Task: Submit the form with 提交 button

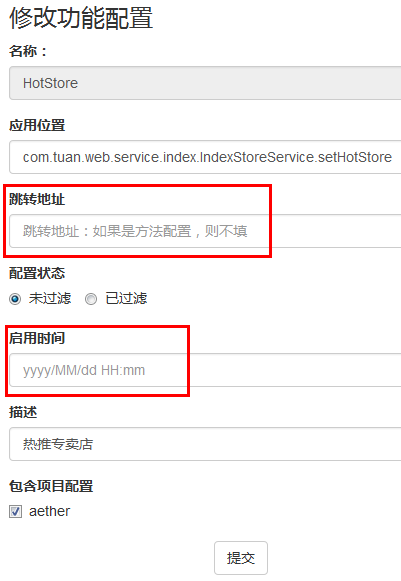Action: 241,558
